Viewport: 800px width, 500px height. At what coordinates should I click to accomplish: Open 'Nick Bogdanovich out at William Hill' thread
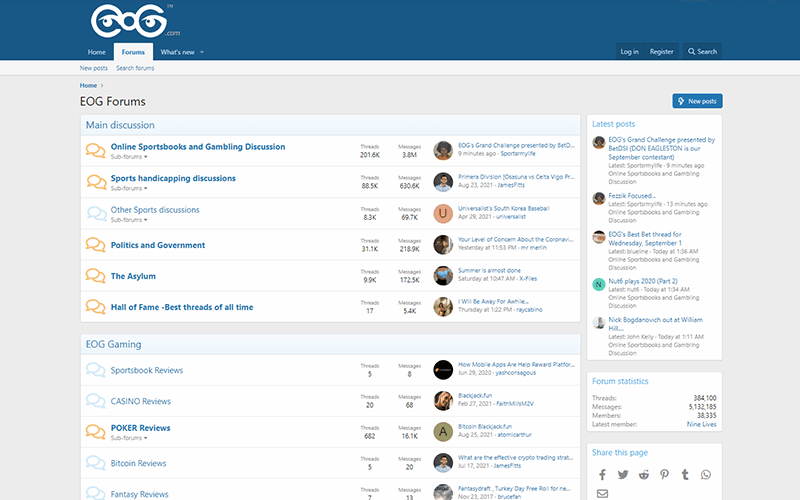point(655,324)
